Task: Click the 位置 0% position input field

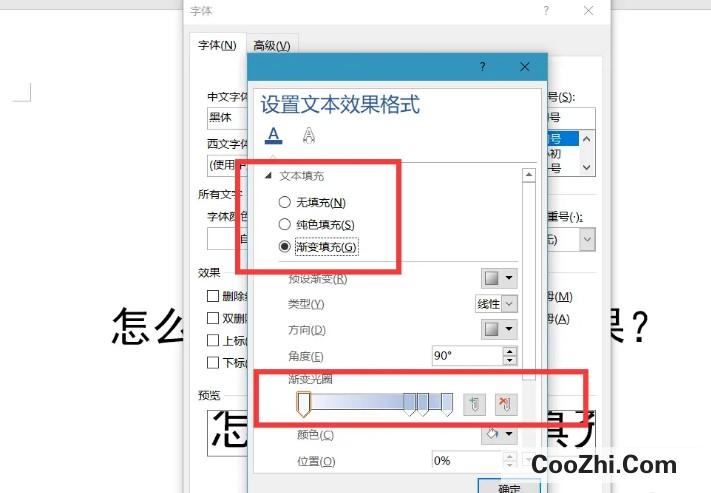Action: pos(468,460)
